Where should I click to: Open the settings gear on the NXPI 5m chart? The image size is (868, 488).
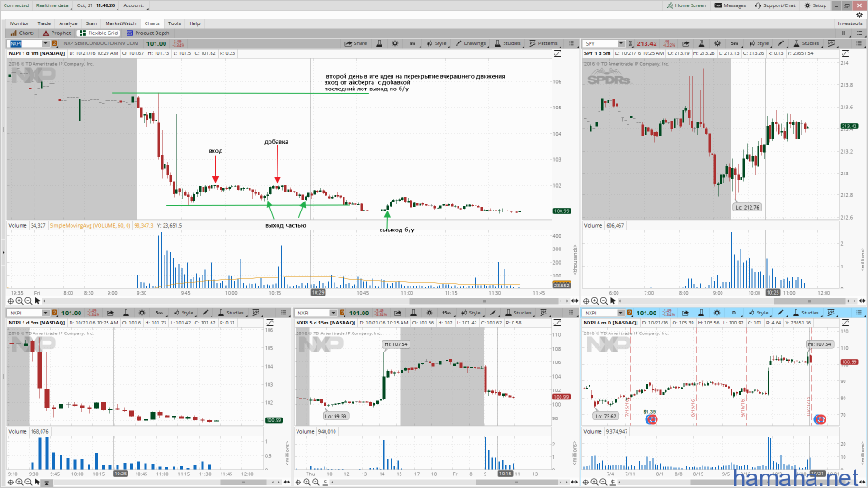point(142,313)
